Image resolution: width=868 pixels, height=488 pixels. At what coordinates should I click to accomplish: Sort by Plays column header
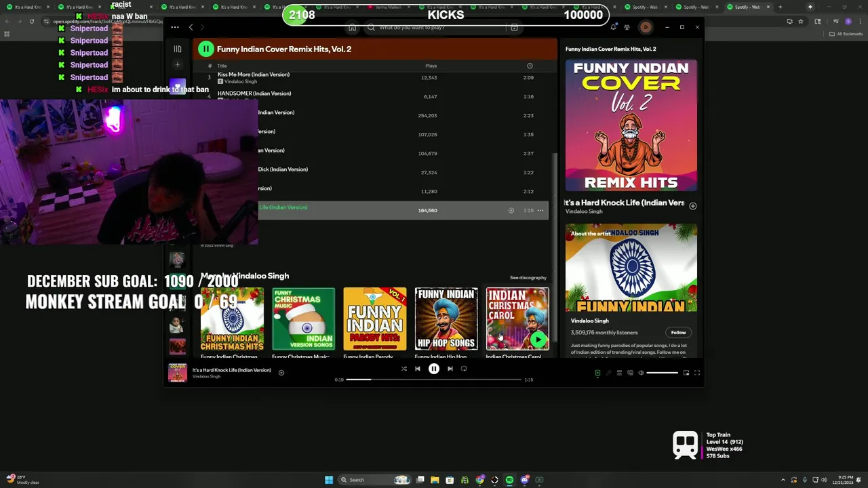(x=431, y=66)
